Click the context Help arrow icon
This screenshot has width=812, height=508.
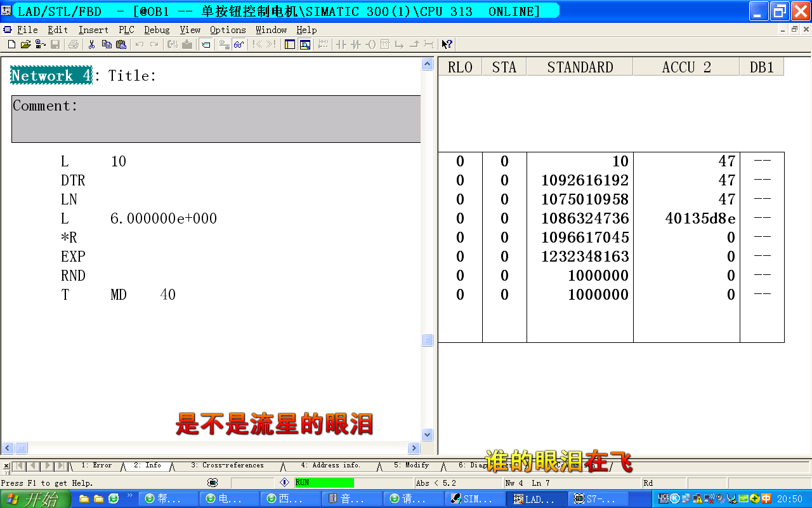(447, 44)
